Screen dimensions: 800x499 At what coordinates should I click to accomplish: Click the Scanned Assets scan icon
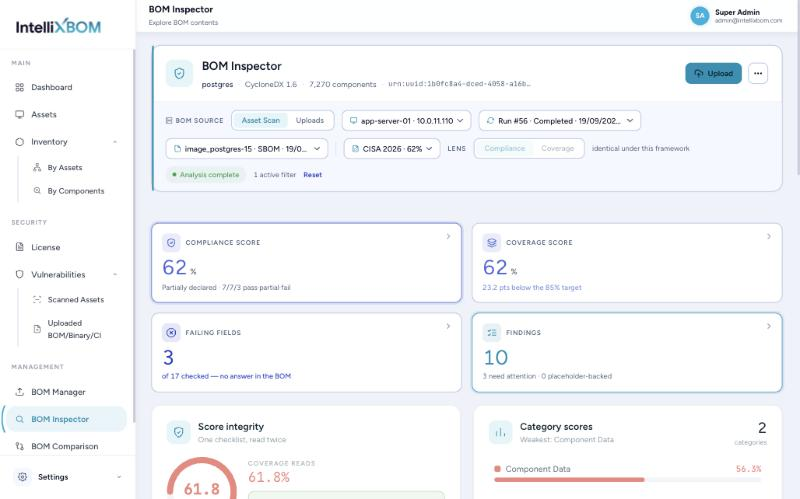click(37, 300)
